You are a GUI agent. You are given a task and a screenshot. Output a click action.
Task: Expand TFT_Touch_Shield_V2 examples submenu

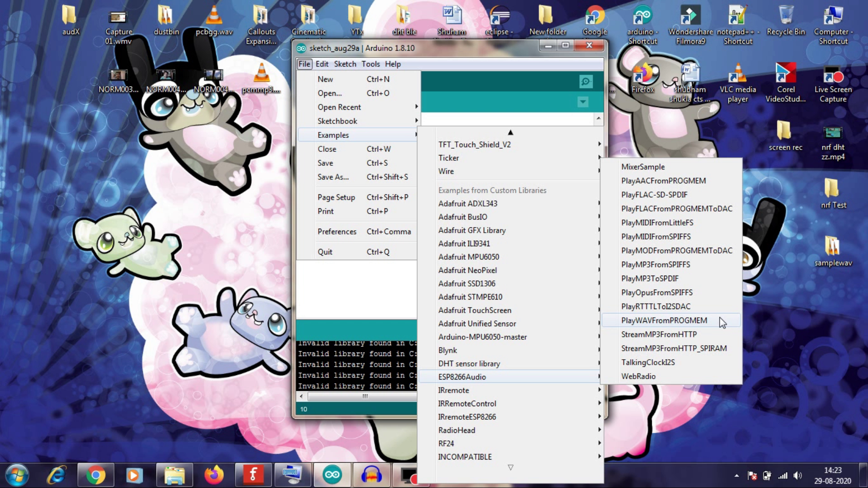[x=511, y=145]
